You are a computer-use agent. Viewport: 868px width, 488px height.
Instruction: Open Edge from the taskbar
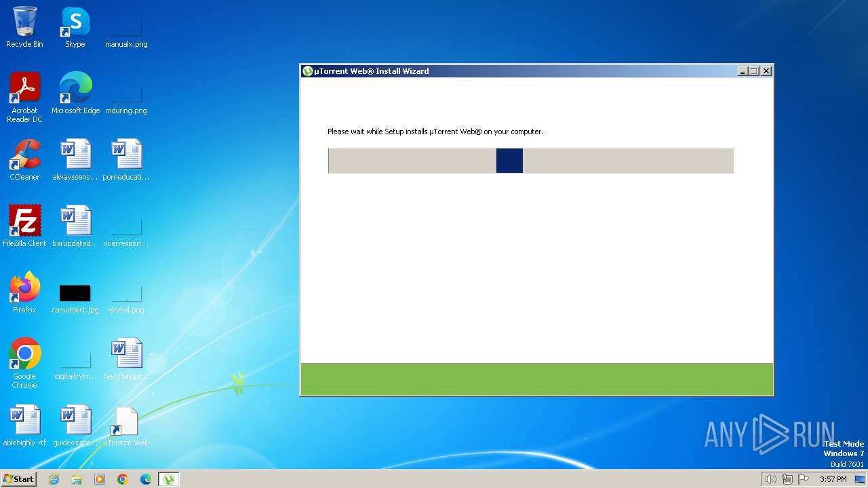tap(146, 479)
